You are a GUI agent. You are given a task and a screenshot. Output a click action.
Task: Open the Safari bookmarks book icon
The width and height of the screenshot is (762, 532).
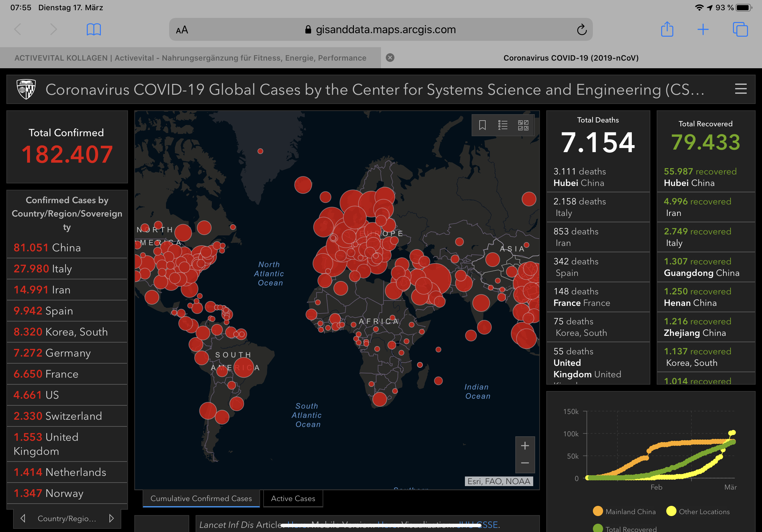click(x=93, y=30)
